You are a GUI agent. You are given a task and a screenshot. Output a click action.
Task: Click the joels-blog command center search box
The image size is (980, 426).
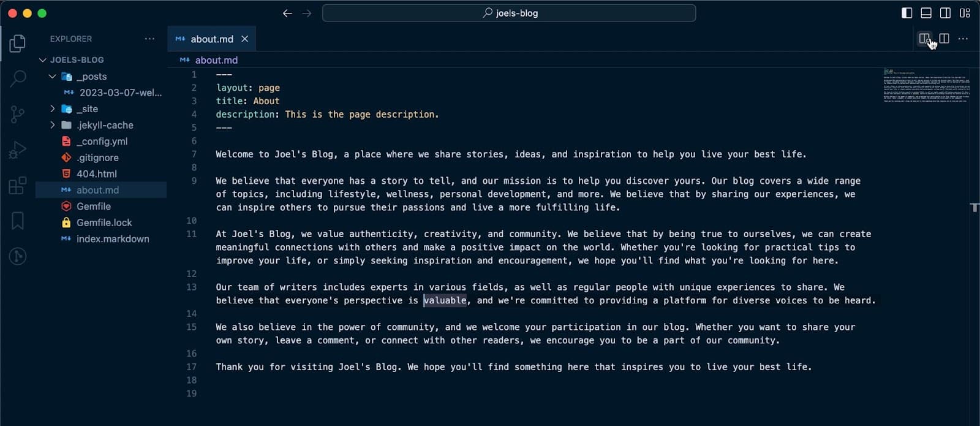(x=509, y=13)
